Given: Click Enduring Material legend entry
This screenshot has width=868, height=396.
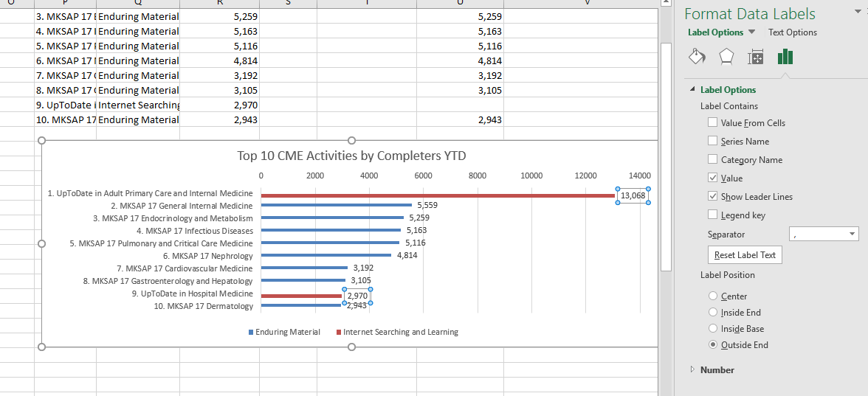Looking at the screenshot, I should (284, 332).
